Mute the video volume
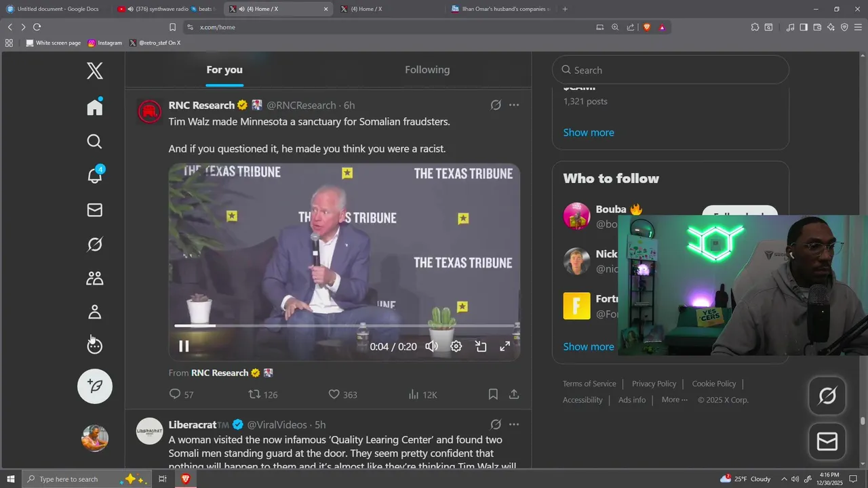 [431, 346]
